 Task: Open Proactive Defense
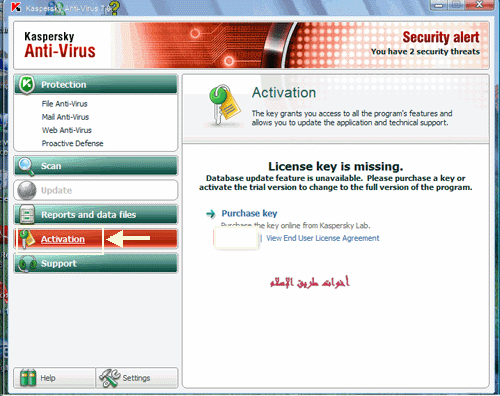pos(72,144)
